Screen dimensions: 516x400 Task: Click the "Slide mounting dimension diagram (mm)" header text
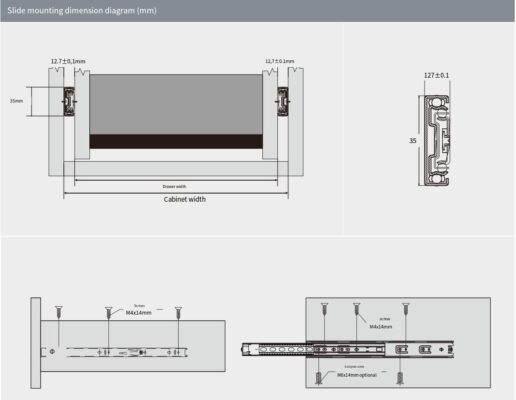click(x=82, y=11)
